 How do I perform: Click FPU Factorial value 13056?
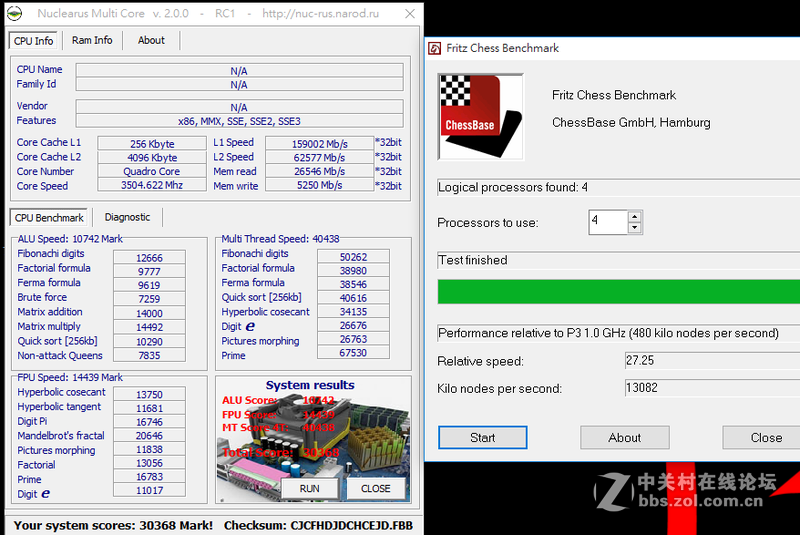(x=149, y=463)
